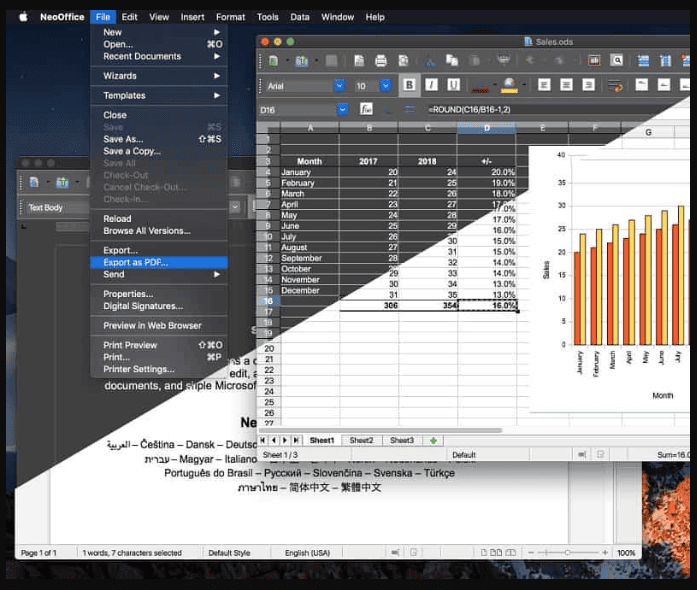Click column D header
The image size is (697, 590).
coord(487,128)
